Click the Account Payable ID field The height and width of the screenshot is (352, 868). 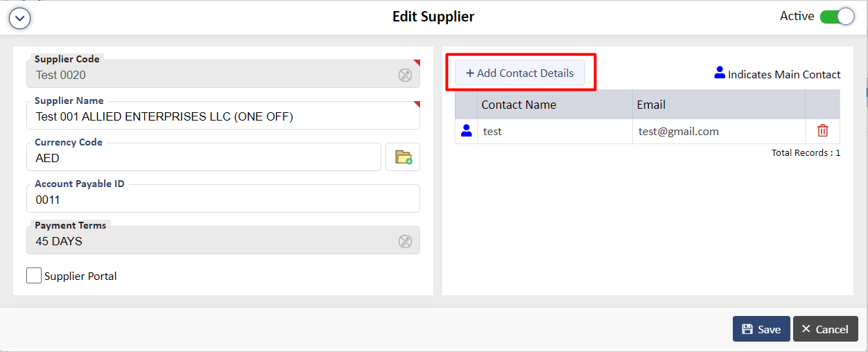(223, 199)
